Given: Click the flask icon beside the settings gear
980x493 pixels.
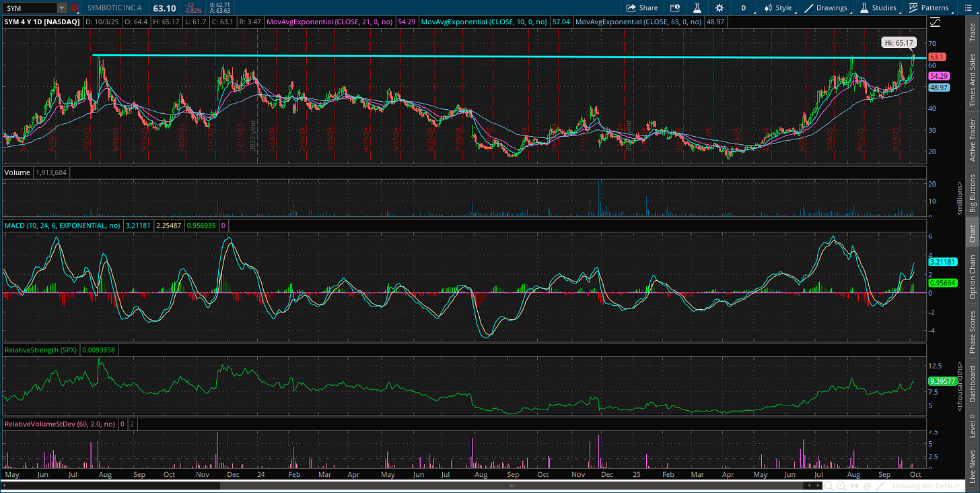Looking at the screenshot, I should pyautogui.click(x=697, y=8).
